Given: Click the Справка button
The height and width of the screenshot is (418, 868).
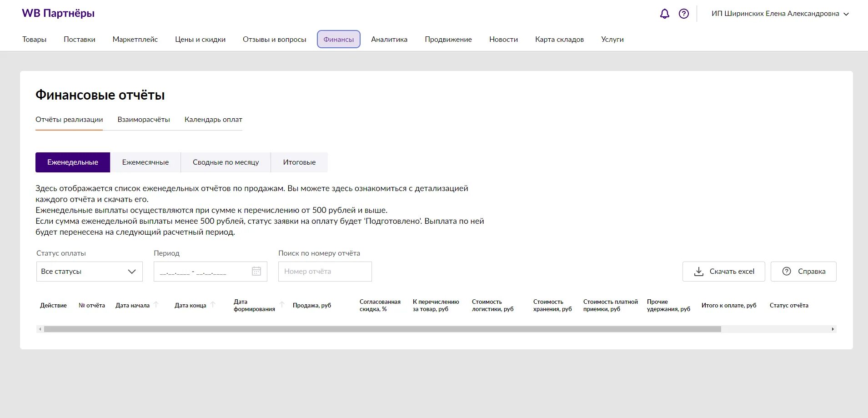Looking at the screenshot, I should 803,272.
